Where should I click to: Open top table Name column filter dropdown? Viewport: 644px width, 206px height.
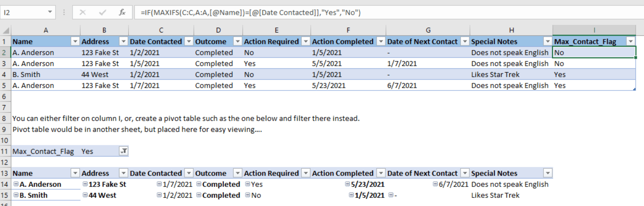(x=75, y=41)
